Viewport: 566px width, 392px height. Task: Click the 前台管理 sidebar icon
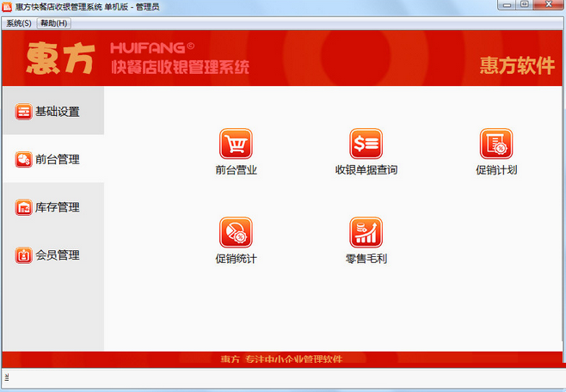[23, 159]
